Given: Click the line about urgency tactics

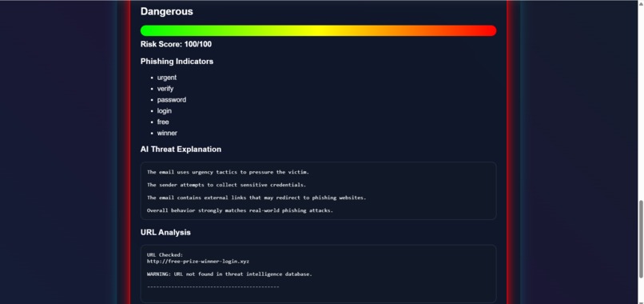Looking at the screenshot, I should (228, 172).
